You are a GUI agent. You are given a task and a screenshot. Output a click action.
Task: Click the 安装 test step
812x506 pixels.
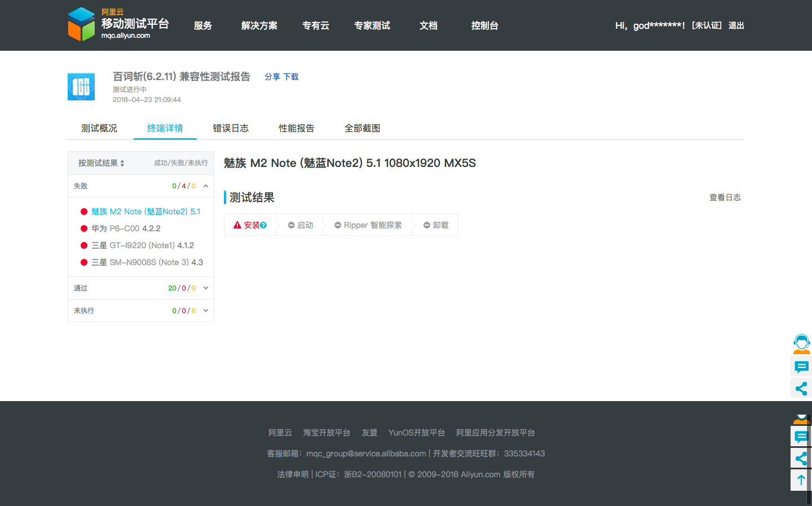(x=250, y=225)
